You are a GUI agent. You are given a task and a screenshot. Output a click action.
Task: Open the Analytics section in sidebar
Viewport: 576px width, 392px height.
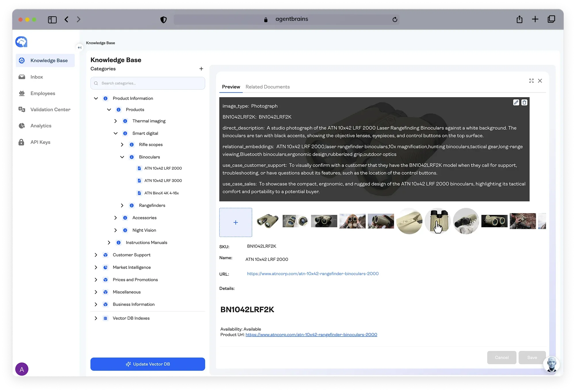pos(41,126)
